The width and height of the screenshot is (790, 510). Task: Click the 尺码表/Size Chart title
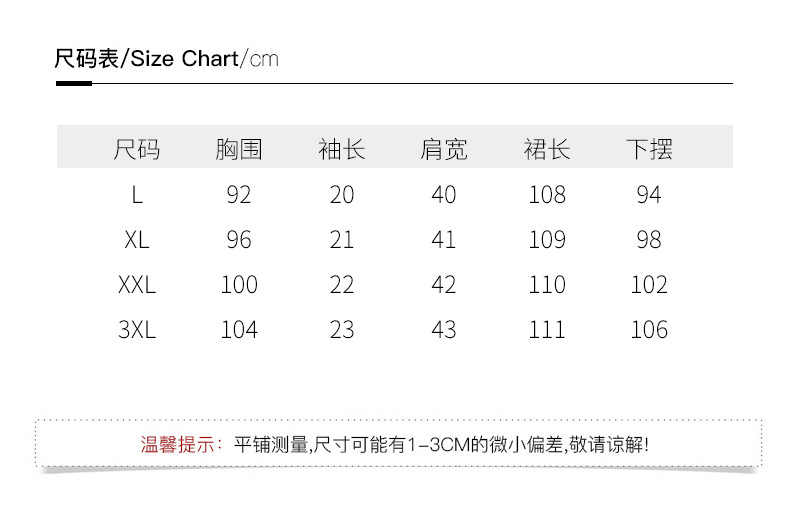pos(166,58)
